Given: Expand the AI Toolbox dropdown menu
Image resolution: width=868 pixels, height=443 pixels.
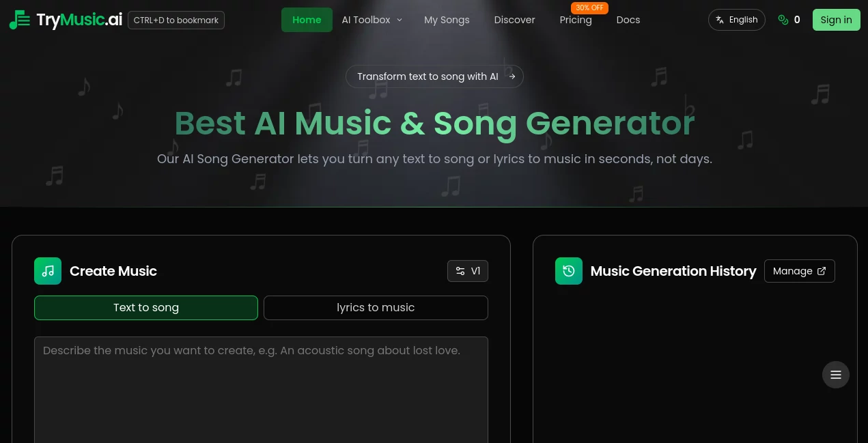Looking at the screenshot, I should pyautogui.click(x=372, y=20).
